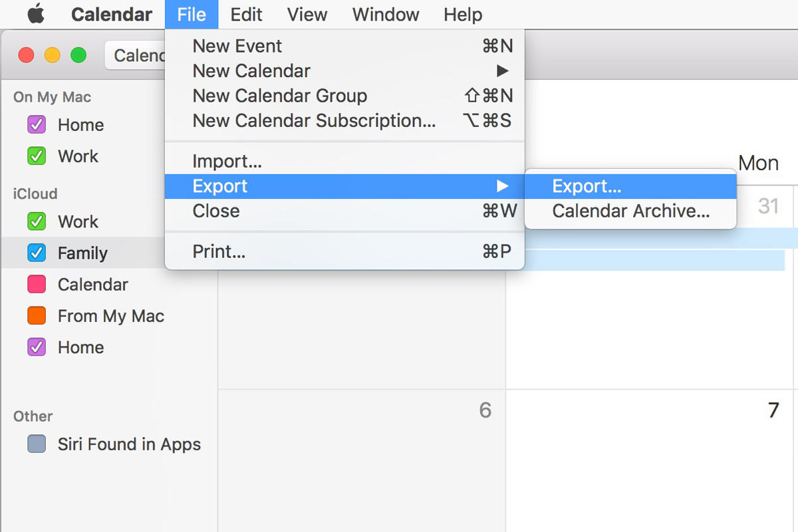
Task: Click the On My Mac section header
Action: [53, 97]
